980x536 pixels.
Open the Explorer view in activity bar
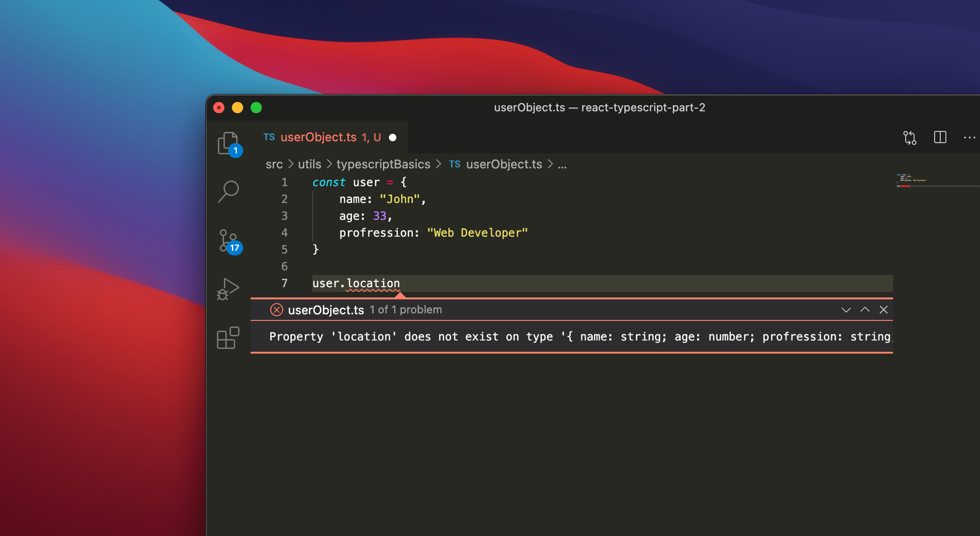coord(228,143)
